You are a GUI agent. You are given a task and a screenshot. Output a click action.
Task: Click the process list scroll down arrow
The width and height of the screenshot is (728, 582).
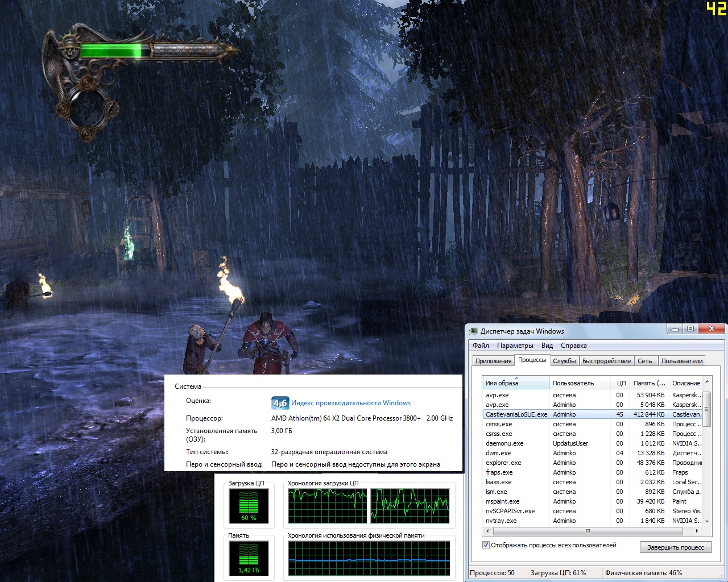707,521
